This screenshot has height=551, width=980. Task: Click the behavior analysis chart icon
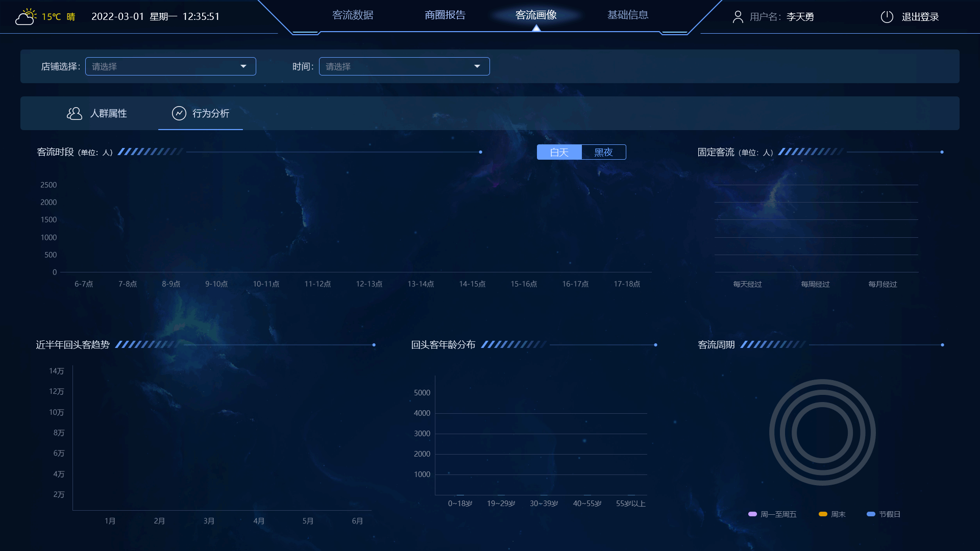179,113
